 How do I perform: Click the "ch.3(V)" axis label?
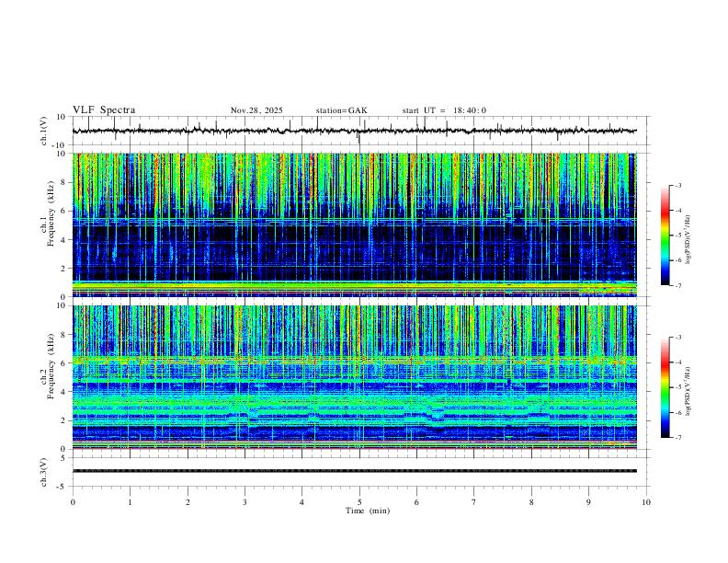(44, 472)
